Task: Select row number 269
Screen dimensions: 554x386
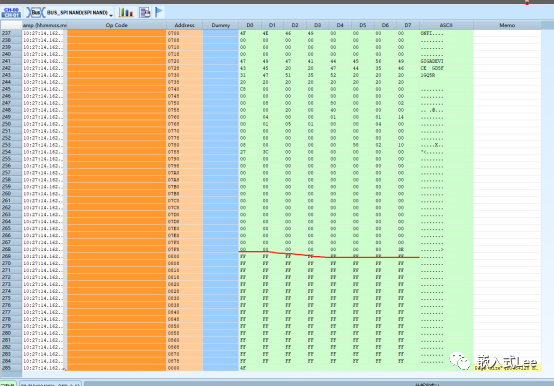Action: (x=11, y=256)
